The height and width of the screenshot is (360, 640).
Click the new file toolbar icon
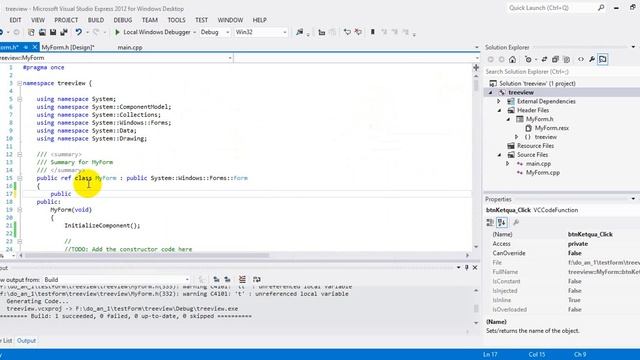pos(31,32)
